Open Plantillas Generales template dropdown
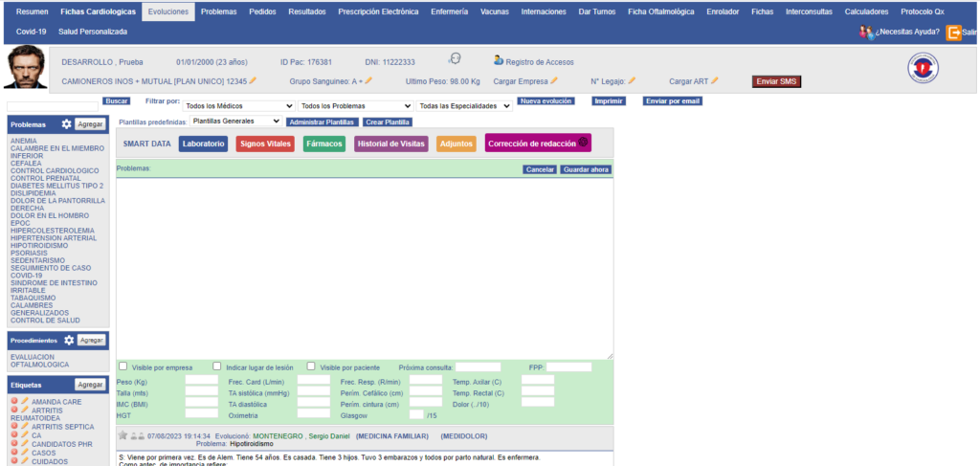 coord(235,122)
